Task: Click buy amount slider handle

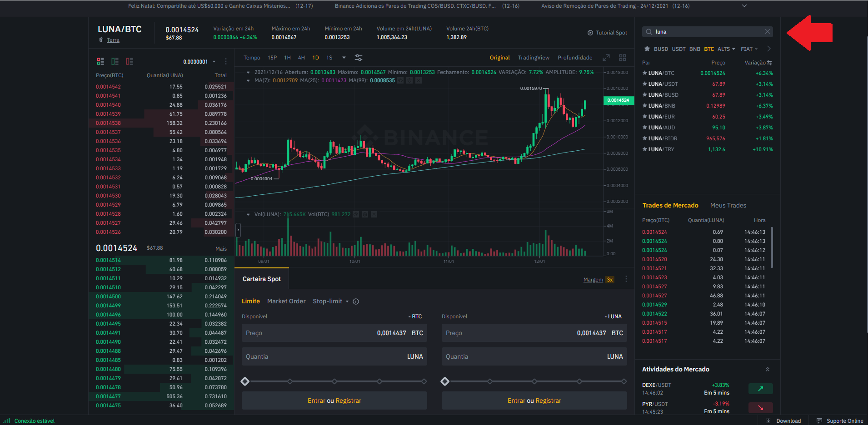Action: pyautogui.click(x=245, y=381)
